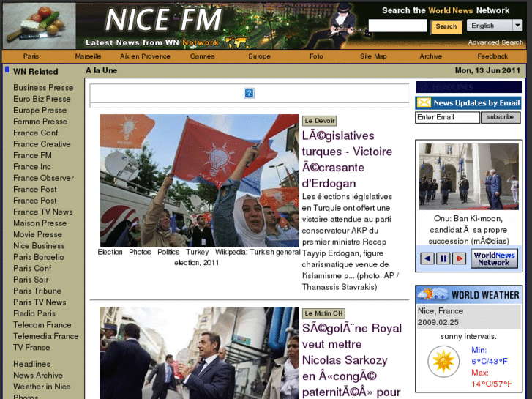Open the Feedback menu item
The image size is (532, 399).
[x=492, y=56]
